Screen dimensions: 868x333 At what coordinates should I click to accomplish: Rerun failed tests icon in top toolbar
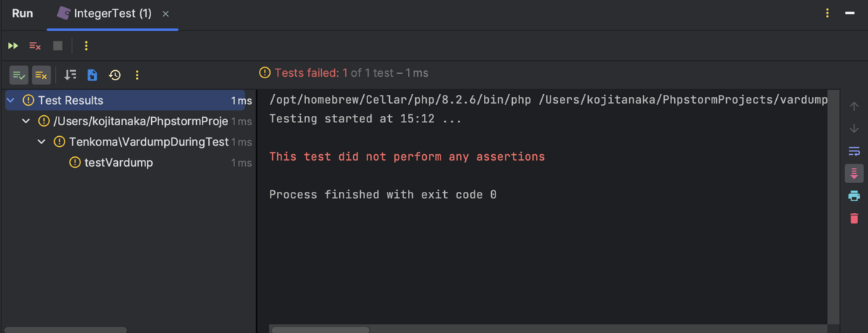pos(35,46)
